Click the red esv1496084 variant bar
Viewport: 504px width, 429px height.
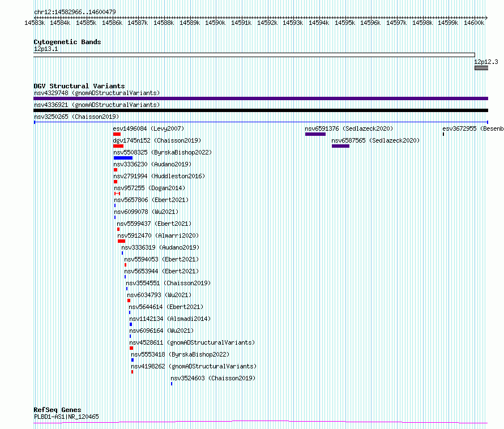(117, 134)
